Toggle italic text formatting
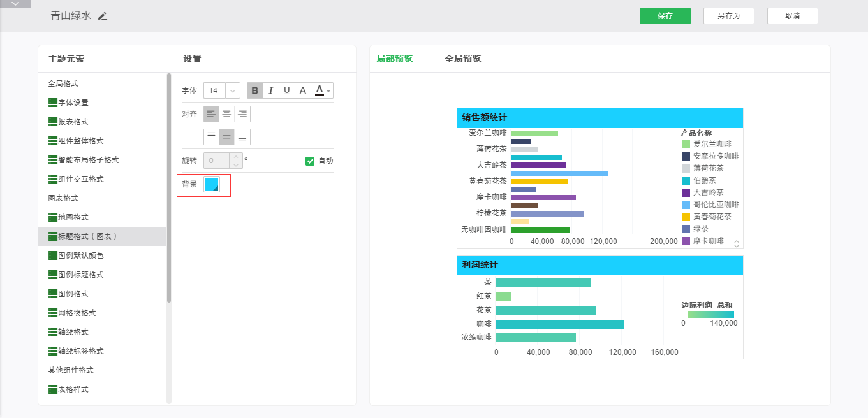The height and width of the screenshot is (418, 868). click(271, 90)
